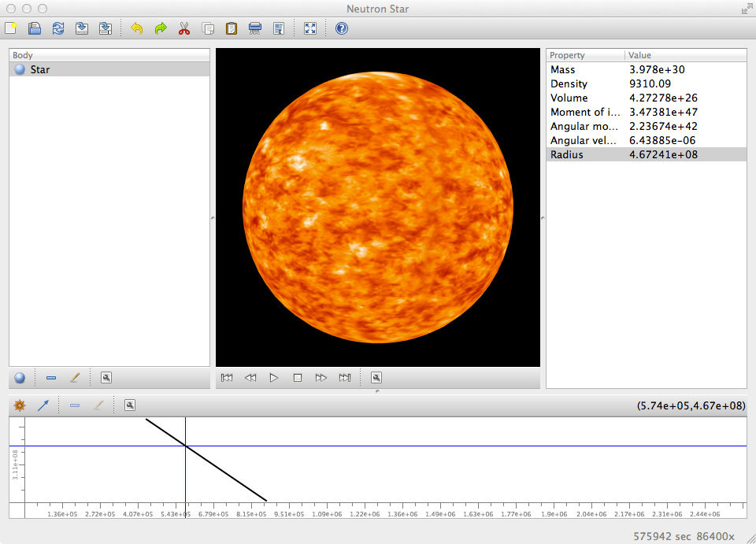The height and width of the screenshot is (544, 756).
Task: Undo with the yellow curved arrow
Action: [137, 28]
